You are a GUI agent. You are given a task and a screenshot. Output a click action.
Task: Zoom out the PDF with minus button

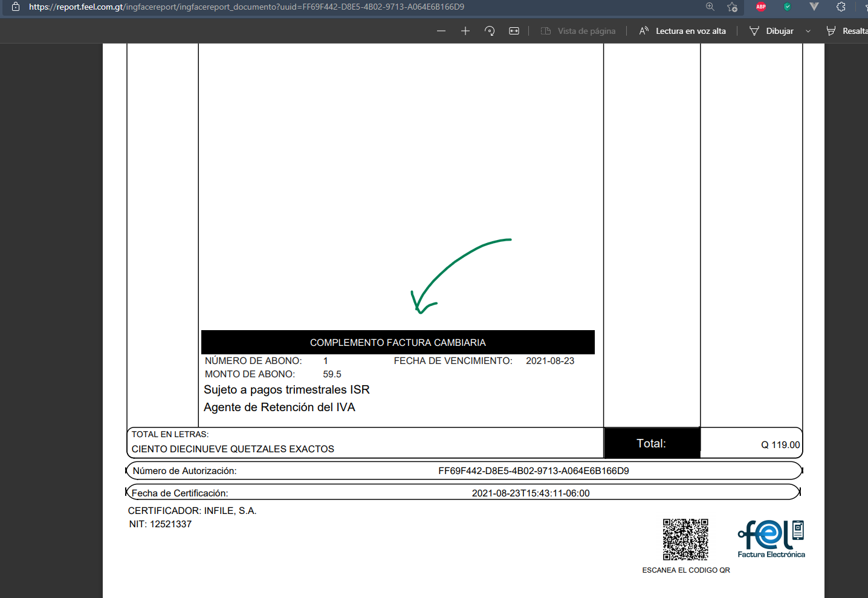(x=441, y=31)
